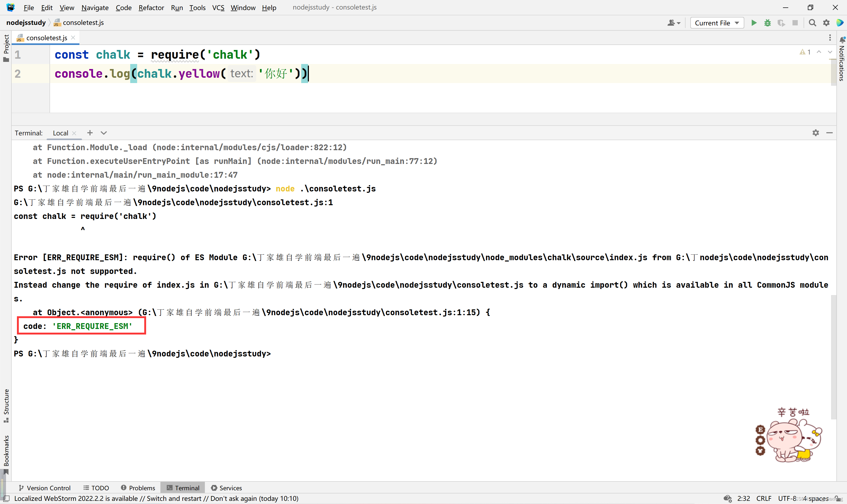This screenshot has width=847, height=504.
Task: Change the CRLF line separator
Action: [x=764, y=498]
